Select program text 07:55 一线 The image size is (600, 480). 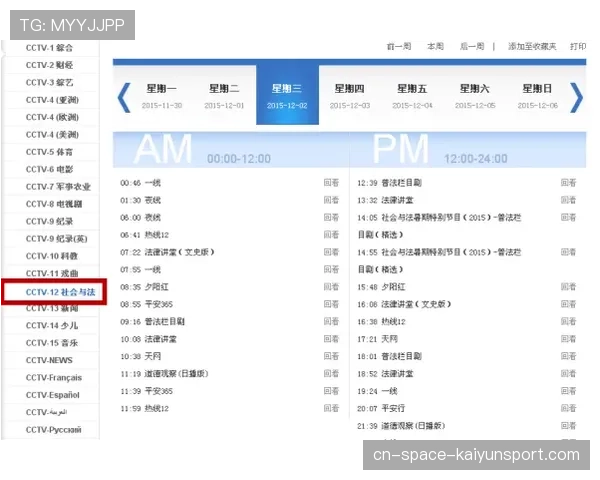140,269
